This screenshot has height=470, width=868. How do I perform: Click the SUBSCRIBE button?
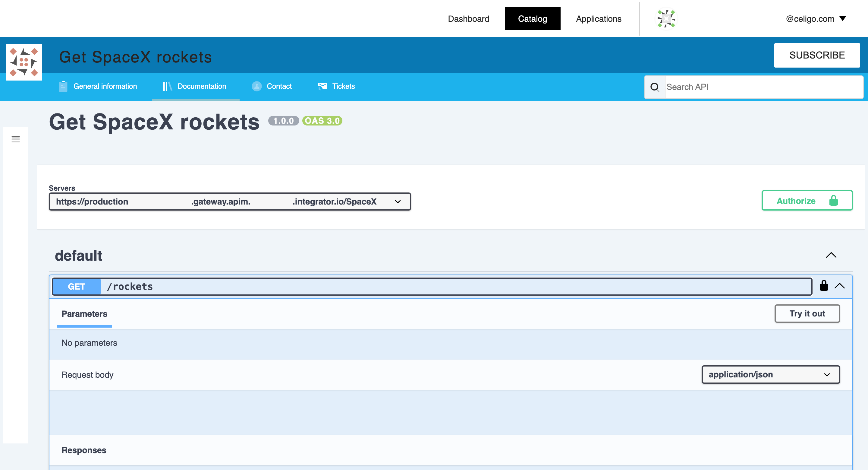coord(817,55)
